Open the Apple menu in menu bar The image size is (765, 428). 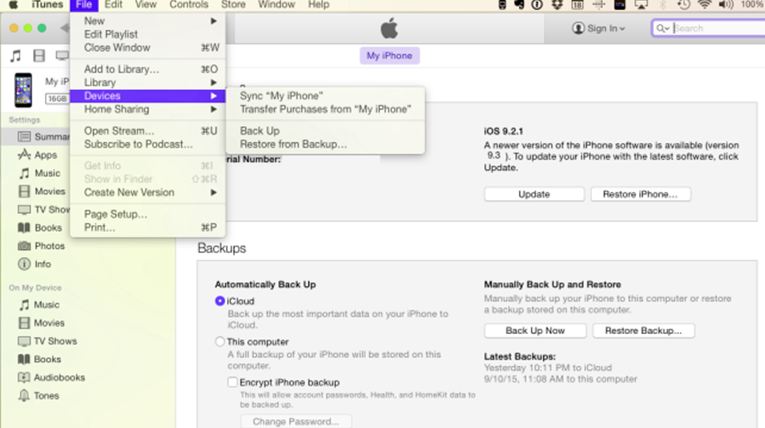tap(14, 5)
